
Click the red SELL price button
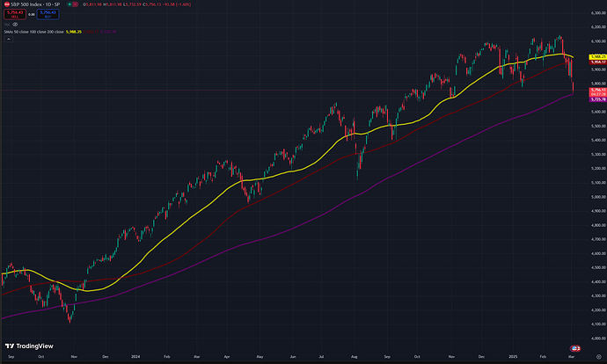(x=16, y=15)
